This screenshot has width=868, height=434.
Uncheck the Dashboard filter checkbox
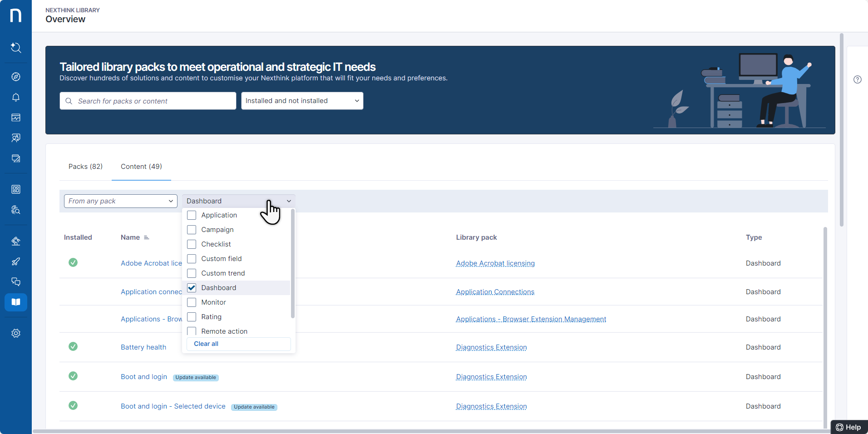pyautogui.click(x=192, y=288)
